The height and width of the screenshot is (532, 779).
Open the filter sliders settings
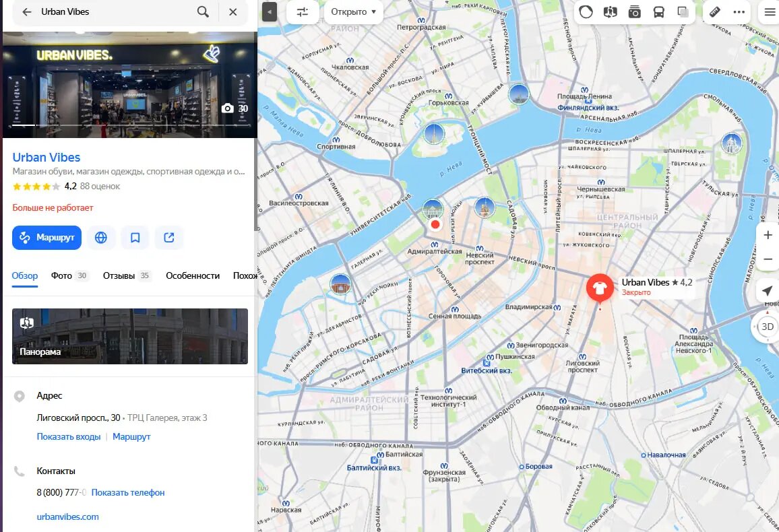coord(303,12)
